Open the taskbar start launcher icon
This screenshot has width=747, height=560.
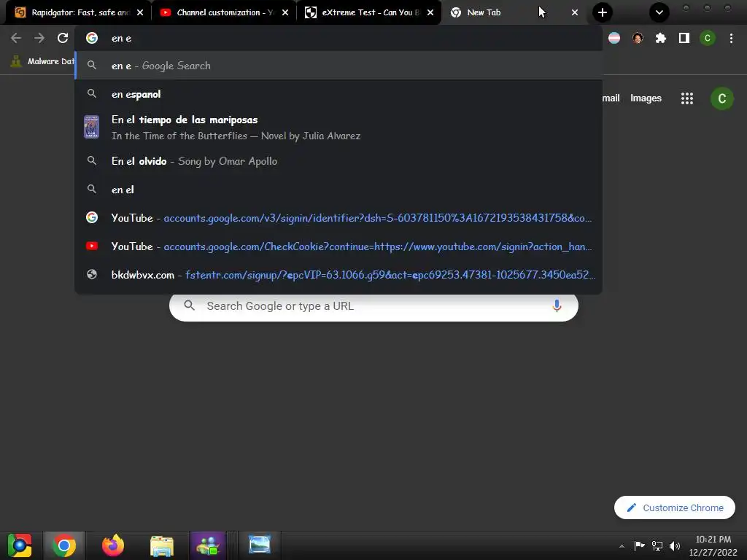pos(20,545)
